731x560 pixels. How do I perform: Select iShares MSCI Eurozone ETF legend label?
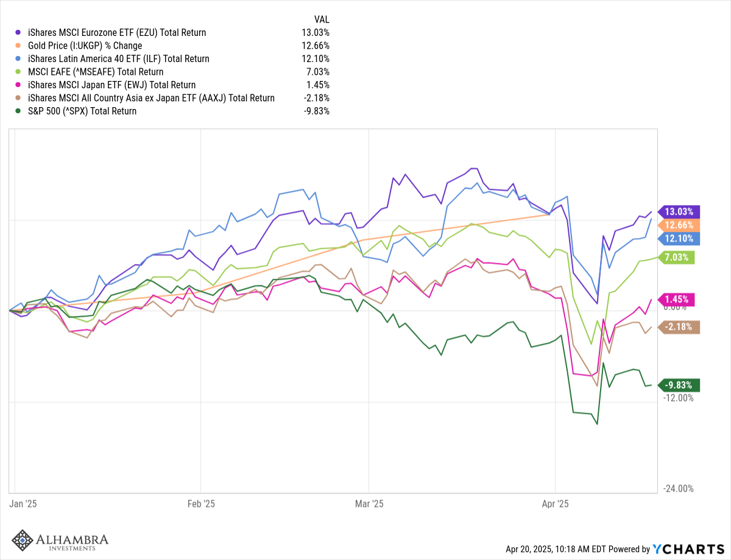pyautogui.click(x=117, y=33)
